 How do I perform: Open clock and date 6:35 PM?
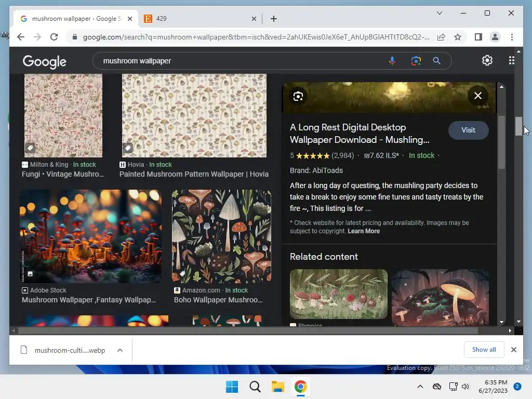click(493, 387)
